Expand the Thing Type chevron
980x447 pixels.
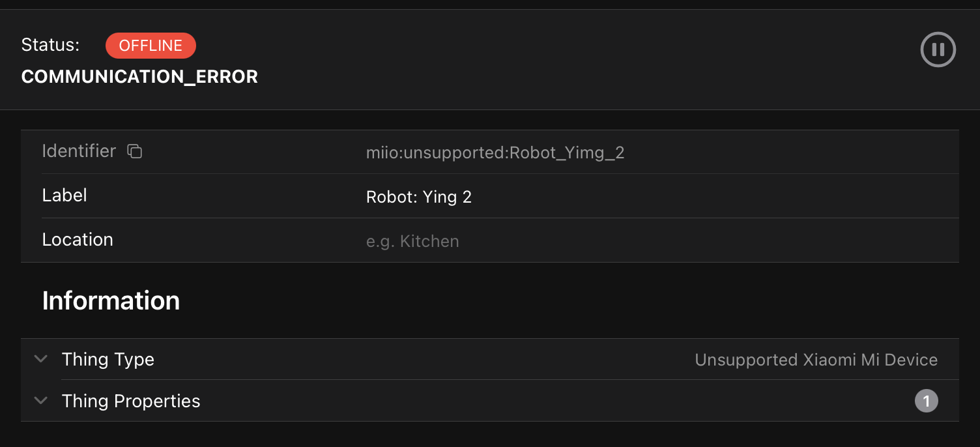point(41,359)
